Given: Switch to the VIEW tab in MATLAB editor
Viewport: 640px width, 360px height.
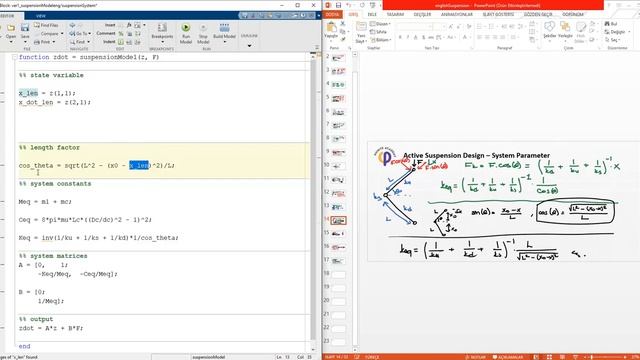Looking at the screenshot, I should click(x=41, y=16).
